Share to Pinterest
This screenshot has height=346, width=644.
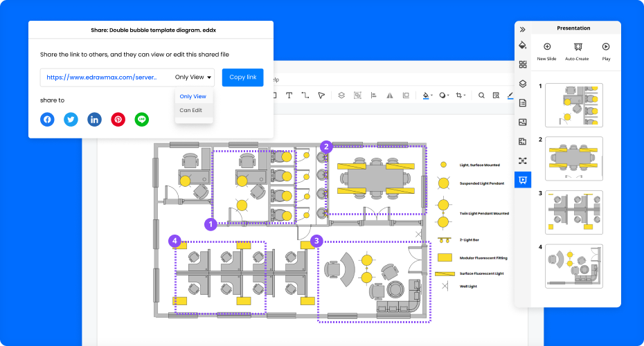point(118,120)
